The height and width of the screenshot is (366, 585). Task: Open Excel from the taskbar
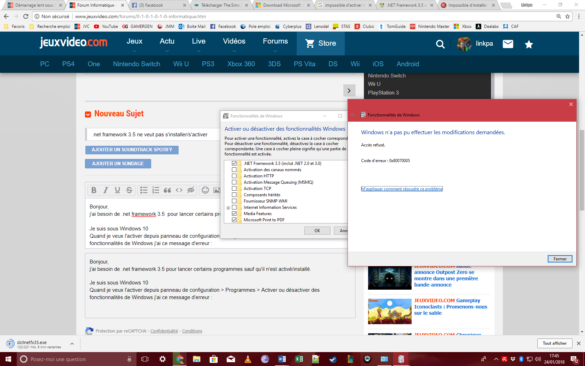click(x=299, y=359)
